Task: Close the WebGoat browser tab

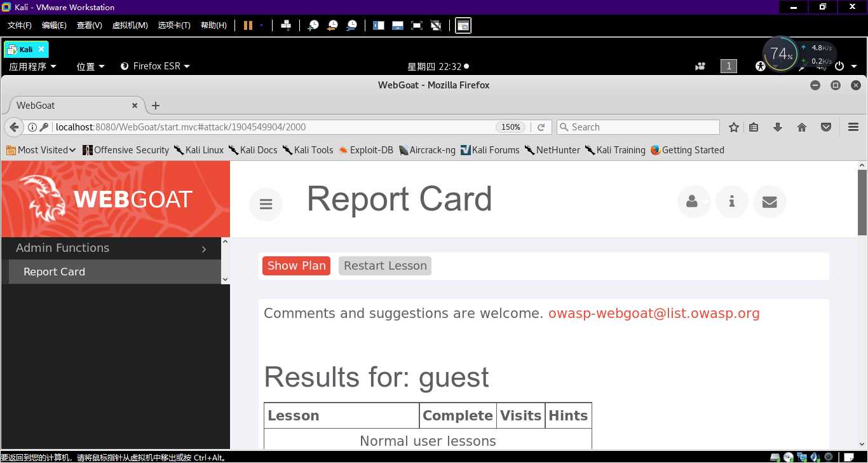Action: (x=135, y=106)
